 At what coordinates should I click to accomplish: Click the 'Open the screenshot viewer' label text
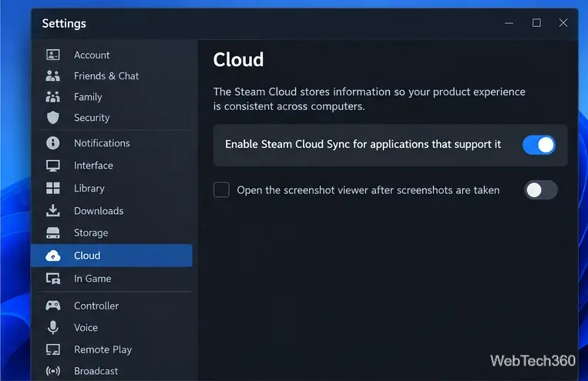(x=368, y=190)
